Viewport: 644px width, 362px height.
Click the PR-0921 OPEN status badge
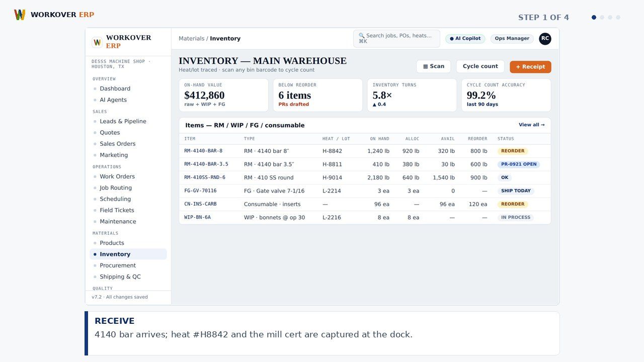coord(519,164)
